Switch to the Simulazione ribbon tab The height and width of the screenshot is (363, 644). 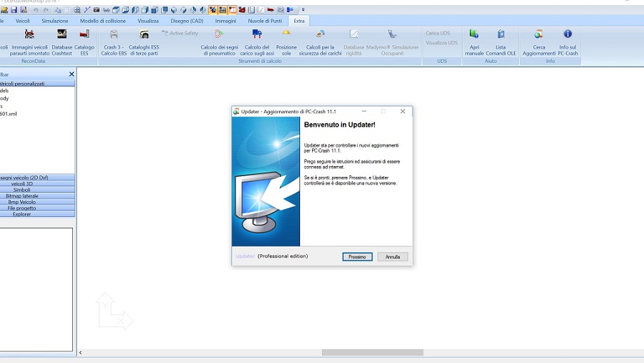coord(54,21)
